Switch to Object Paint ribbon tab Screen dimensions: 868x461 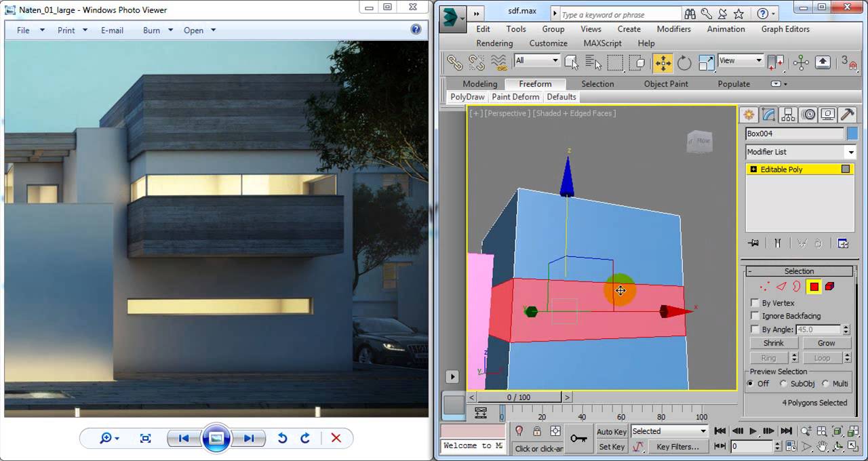click(666, 84)
